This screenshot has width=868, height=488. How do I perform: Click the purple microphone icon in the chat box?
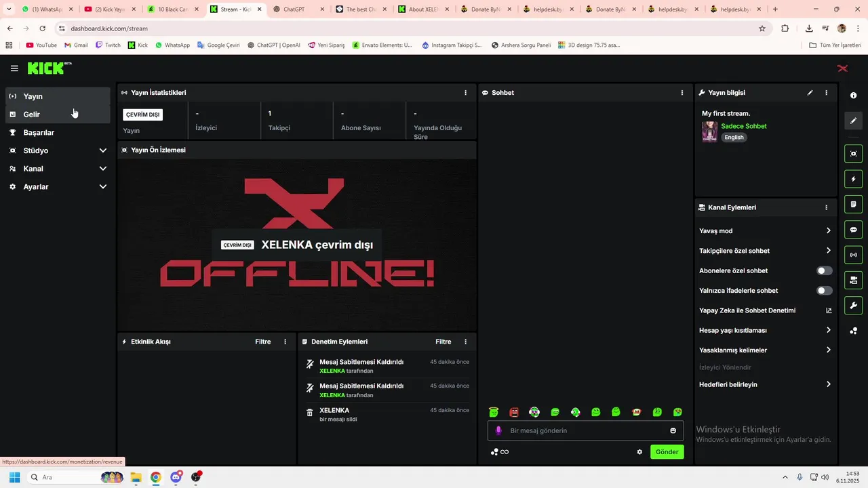(x=498, y=430)
